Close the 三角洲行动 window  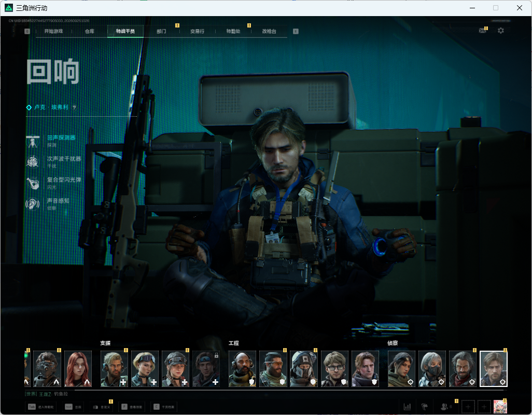point(519,8)
